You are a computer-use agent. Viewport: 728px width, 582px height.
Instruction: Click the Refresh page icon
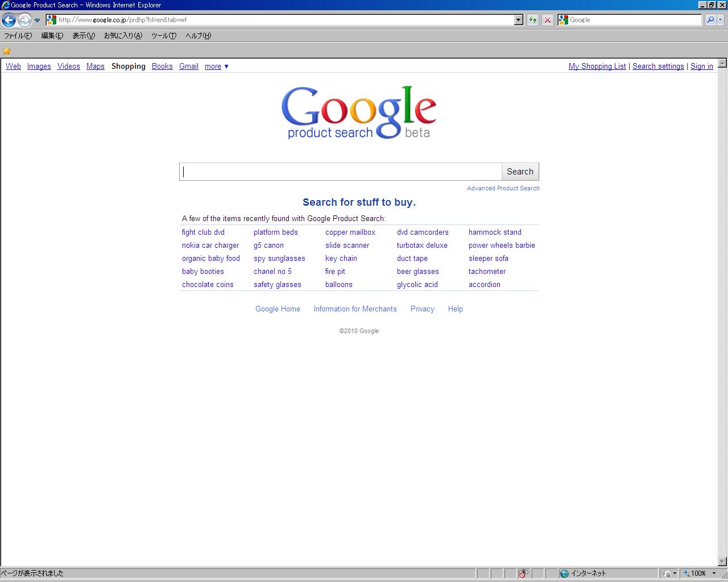click(x=532, y=20)
